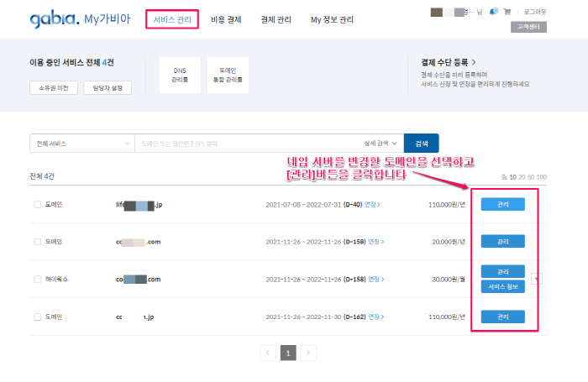This screenshot has height=382, width=588.
Task: Click the .jp domain name expiring 2022-07-31
Action: pos(139,205)
